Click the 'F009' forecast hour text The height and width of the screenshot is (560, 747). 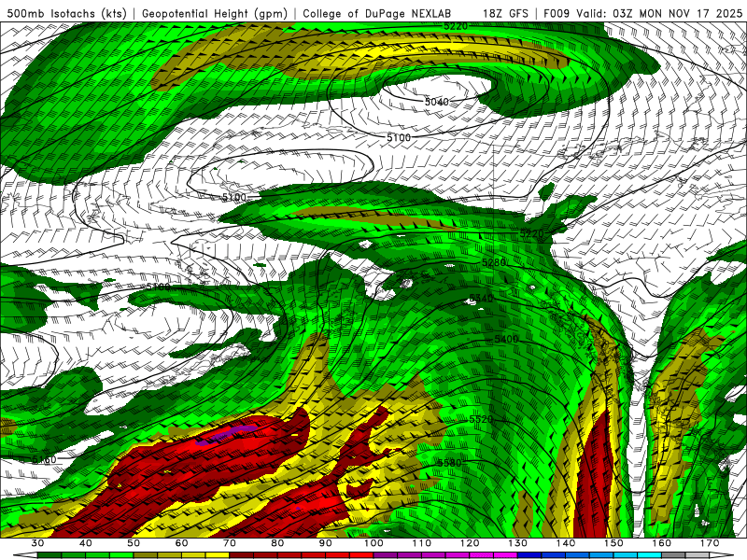coord(557,13)
